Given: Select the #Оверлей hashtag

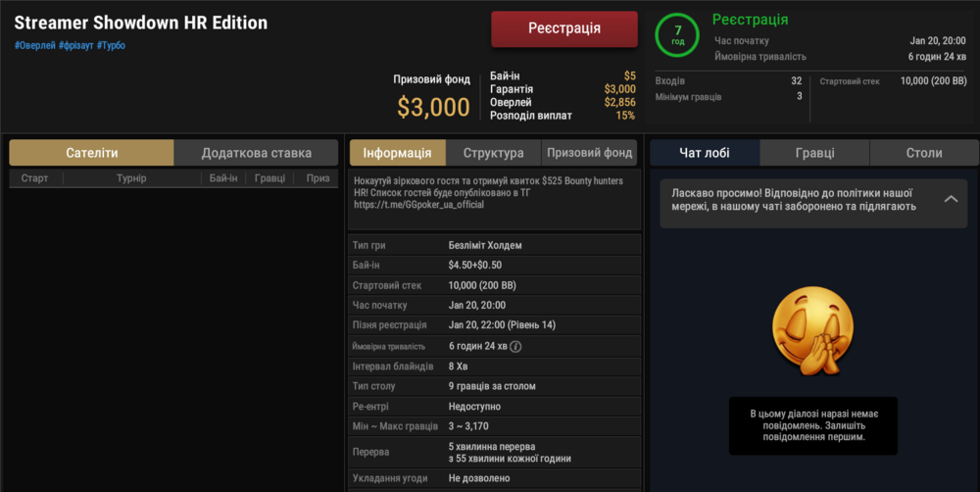Looking at the screenshot, I should coord(34,45).
